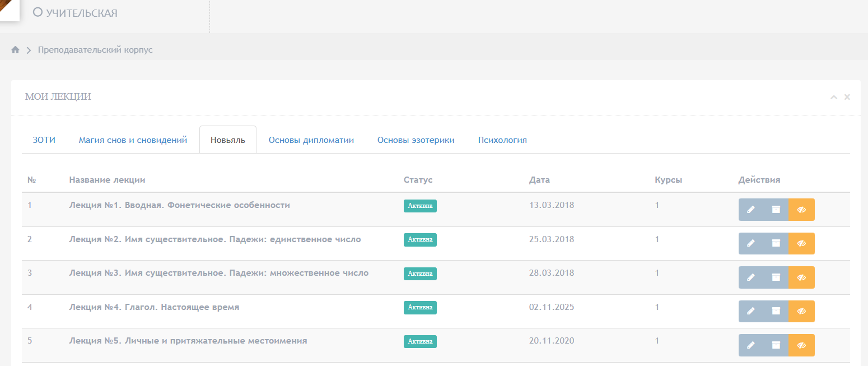Viewport: 868px width, 366px height.
Task: Toggle visibility of Лекция №5
Action: tap(801, 345)
